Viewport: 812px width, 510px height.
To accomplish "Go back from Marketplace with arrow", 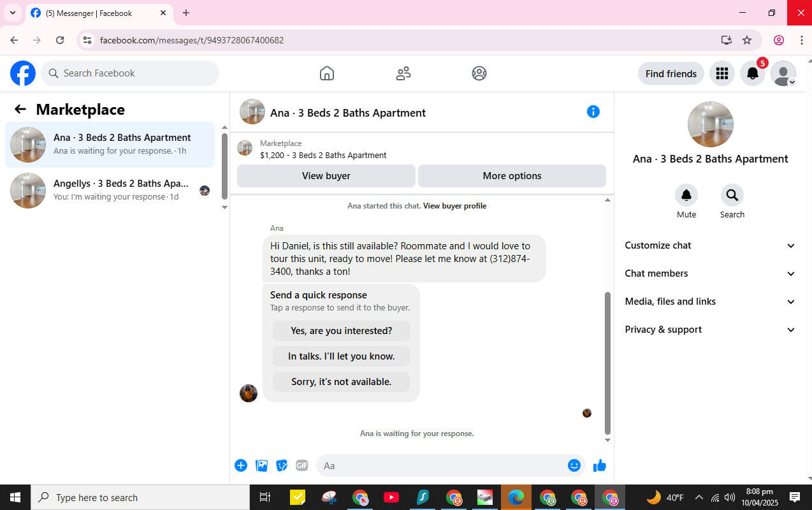I will coord(20,109).
